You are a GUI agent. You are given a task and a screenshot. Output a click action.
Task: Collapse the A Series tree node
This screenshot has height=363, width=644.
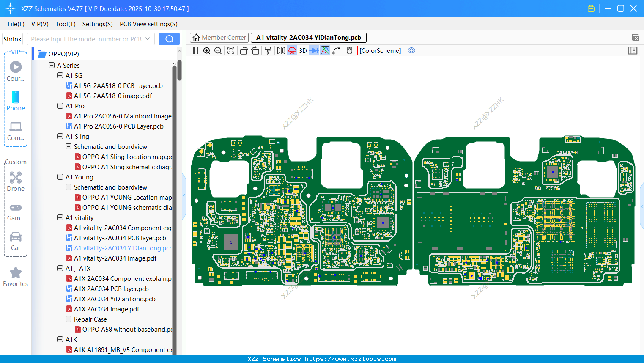[51, 65]
